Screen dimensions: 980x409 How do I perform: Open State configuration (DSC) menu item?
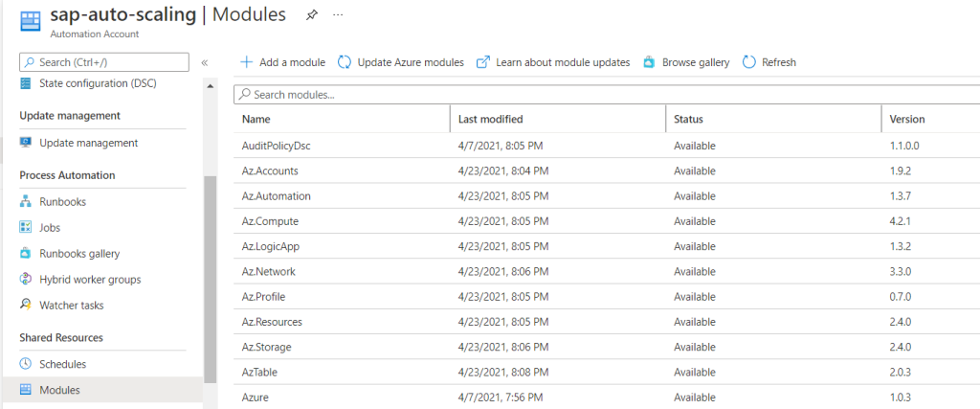[x=98, y=83]
